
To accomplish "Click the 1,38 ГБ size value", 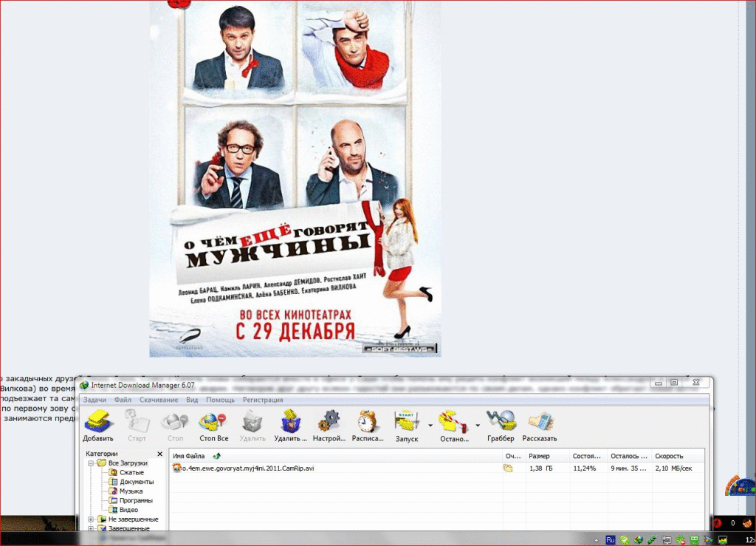I will point(541,468).
